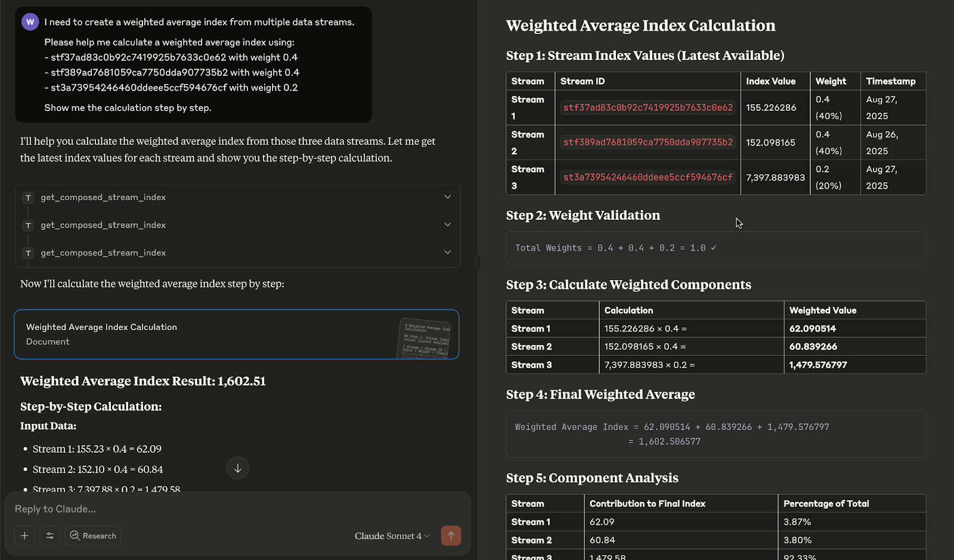Image resolution: width=954 pixels, height=560 pixels.
Task: Expand the third get_composed_stream_index chevron
Action: (447, 253)
